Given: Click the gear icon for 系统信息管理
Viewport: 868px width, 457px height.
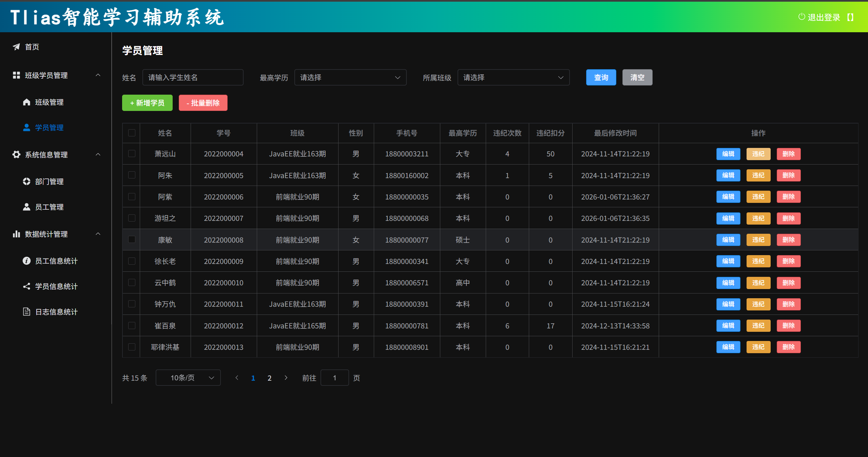Looking at the screenshot, I should click(x=16, y=155).
